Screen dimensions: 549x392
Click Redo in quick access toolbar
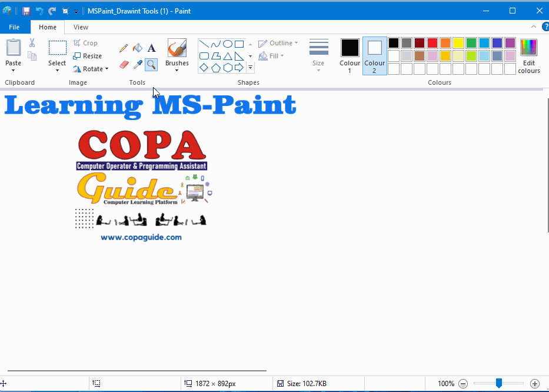pyautogui.click(x=52, y=11)
